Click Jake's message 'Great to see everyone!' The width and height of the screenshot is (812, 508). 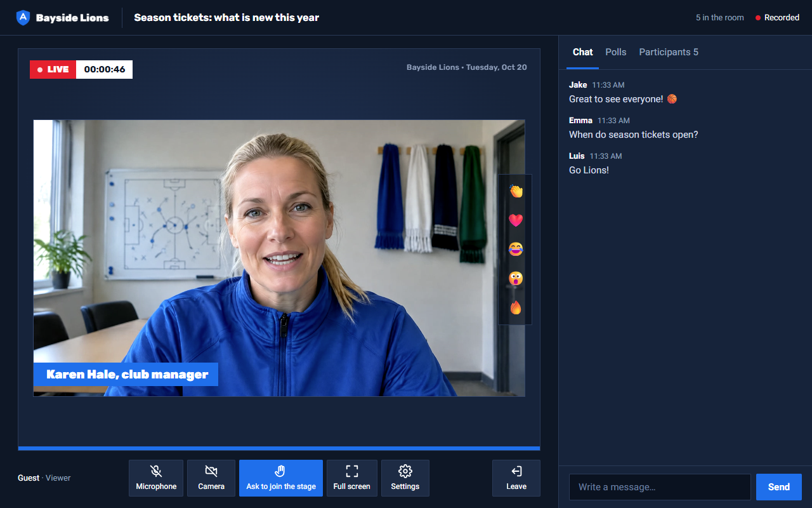coord(623,99)
